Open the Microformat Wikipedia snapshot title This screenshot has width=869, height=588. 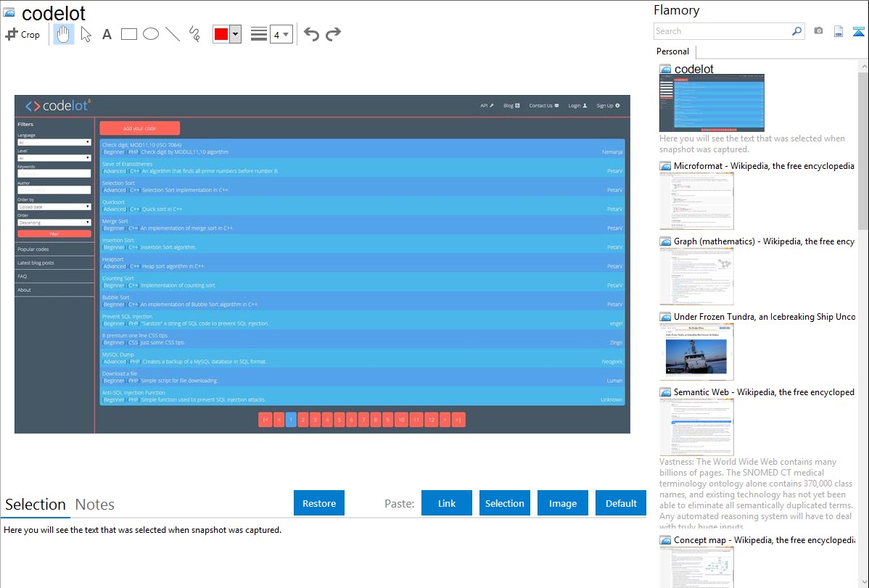pyautogui.click(x=764, y=166)
